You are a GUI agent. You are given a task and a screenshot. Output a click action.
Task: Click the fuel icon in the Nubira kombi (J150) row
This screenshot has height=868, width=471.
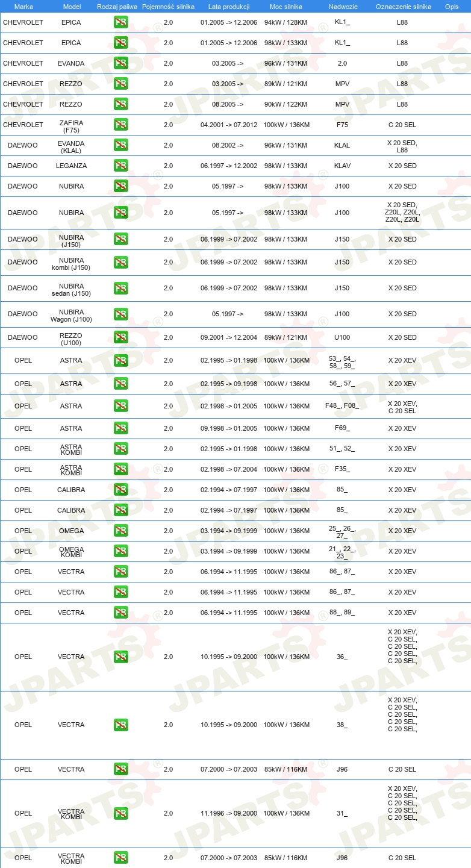tap(120, 262)
